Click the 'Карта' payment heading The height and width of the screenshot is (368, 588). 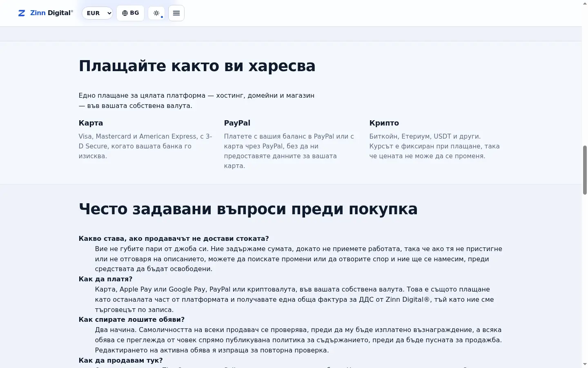(x=91, y=123)
